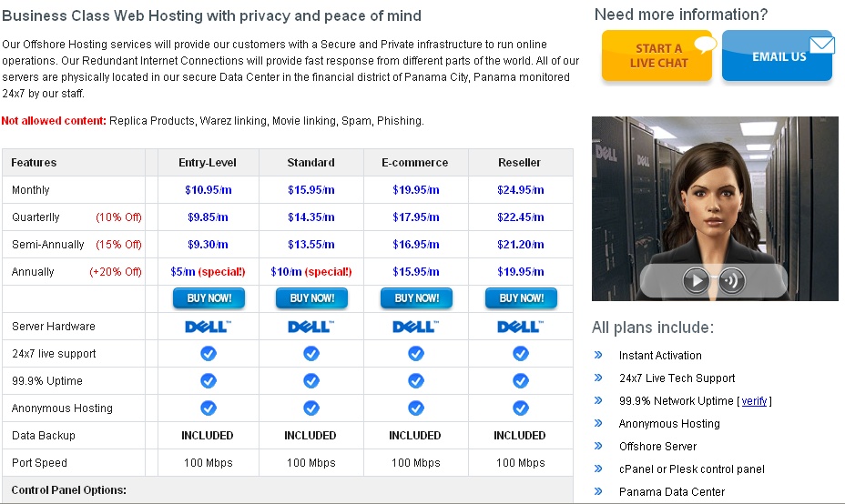Buy the Entry-Level plan now

tap(209, 298)
